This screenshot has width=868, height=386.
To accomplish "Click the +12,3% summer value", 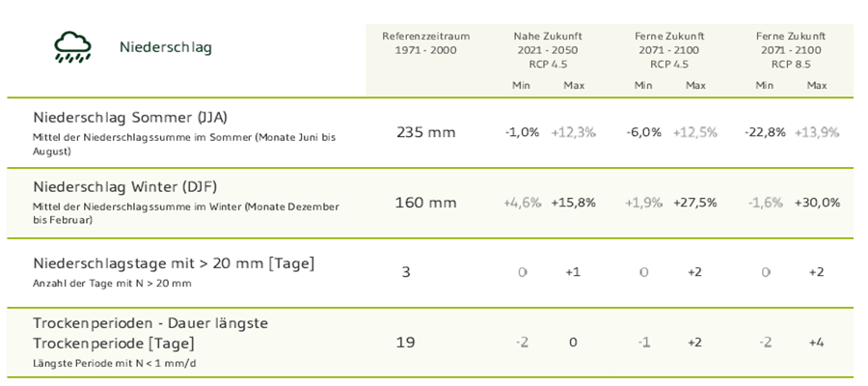I will pyautogui.click(x=573, y=132).
